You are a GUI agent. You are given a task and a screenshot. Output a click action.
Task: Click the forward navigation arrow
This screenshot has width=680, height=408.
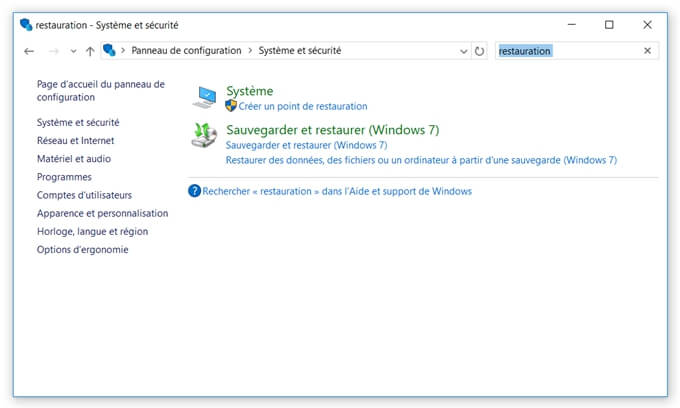[x=54, y=51]
